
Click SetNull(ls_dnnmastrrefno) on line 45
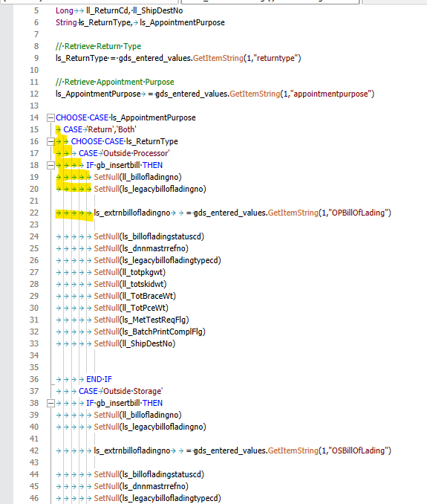click(141, 486)
